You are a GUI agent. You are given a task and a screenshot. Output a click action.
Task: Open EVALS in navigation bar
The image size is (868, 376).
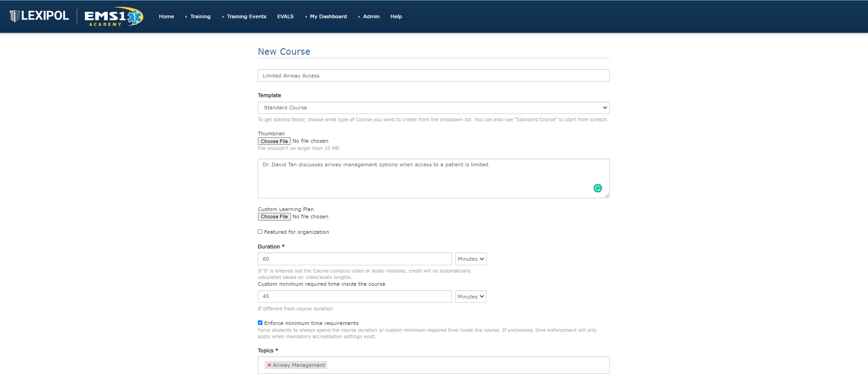click(285, 16)
